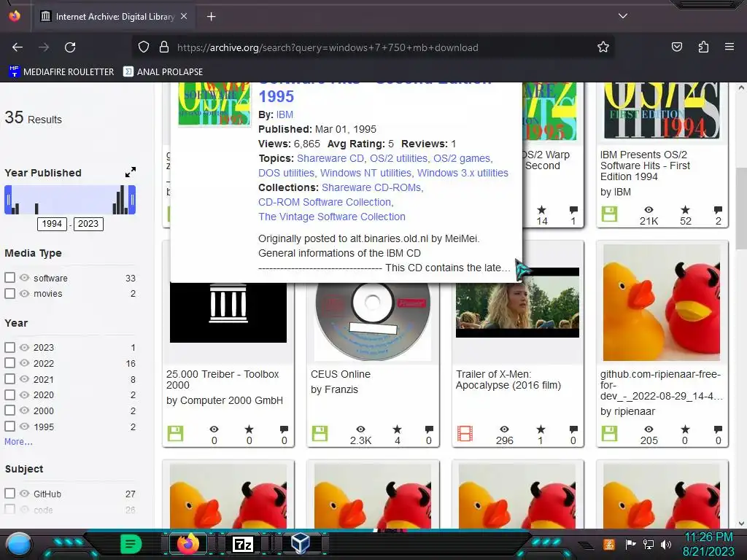Viewport: 747px width, 560px height.
Task: Check the 2000 year filter
Action: (x=9, y=411)
